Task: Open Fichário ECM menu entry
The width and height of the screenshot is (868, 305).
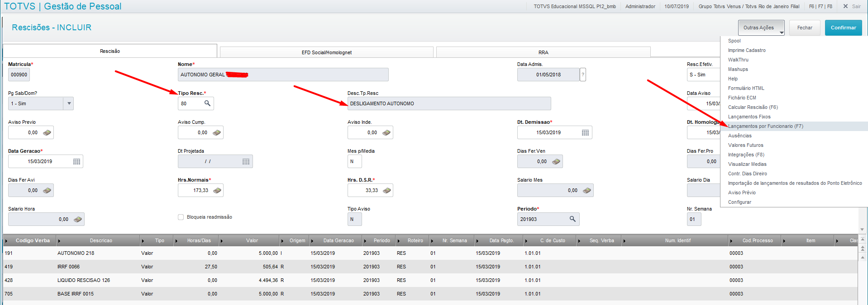Action: pyautogui.click(x=794, y=98)
